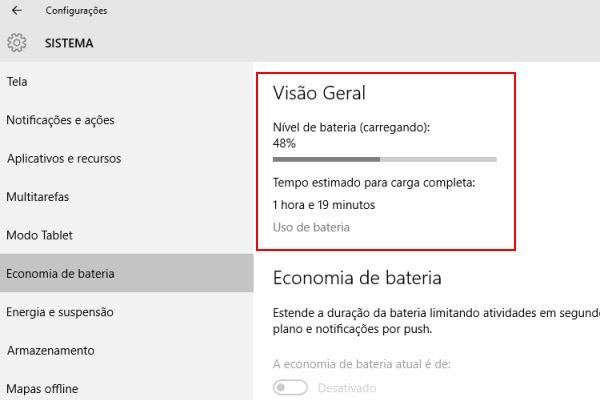The width and height of the screenshot is (600, 400).
Task: Click the Configurações window title
Action: [x=76, y=11]
